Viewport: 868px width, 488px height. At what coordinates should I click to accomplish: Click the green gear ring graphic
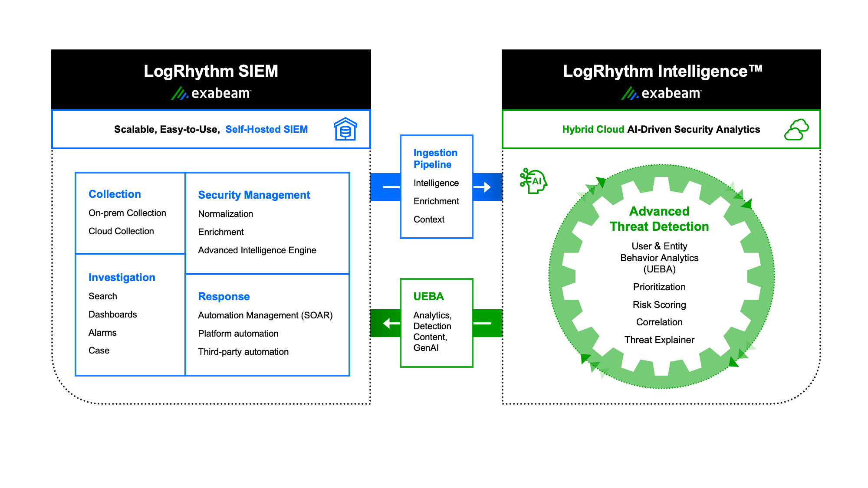tap(661, 276)
